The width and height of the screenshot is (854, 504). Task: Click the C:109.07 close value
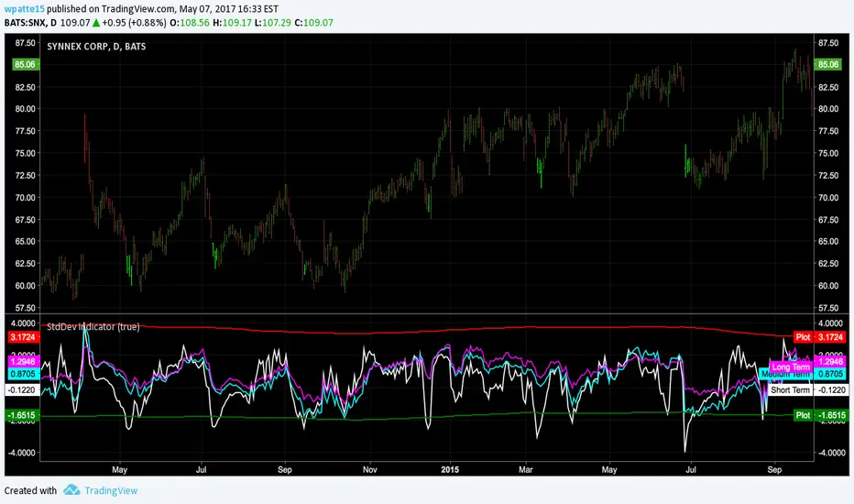(x=313, y=22)
